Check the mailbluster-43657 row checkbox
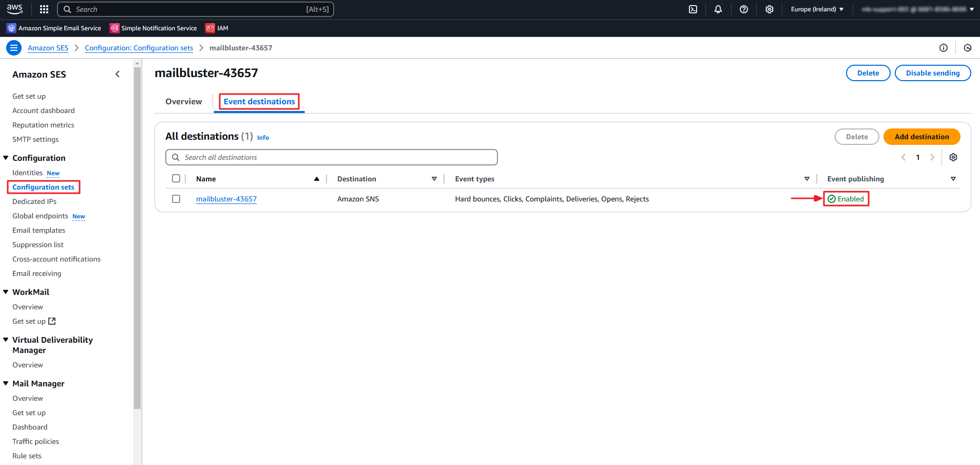Screen dimensions: 980x465 pos(176,199)
